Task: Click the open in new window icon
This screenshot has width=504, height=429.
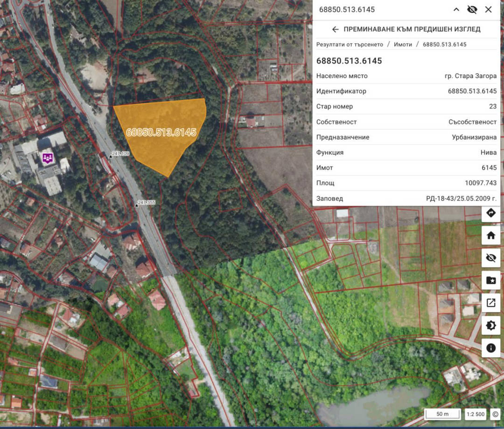Action: (490, 303)
